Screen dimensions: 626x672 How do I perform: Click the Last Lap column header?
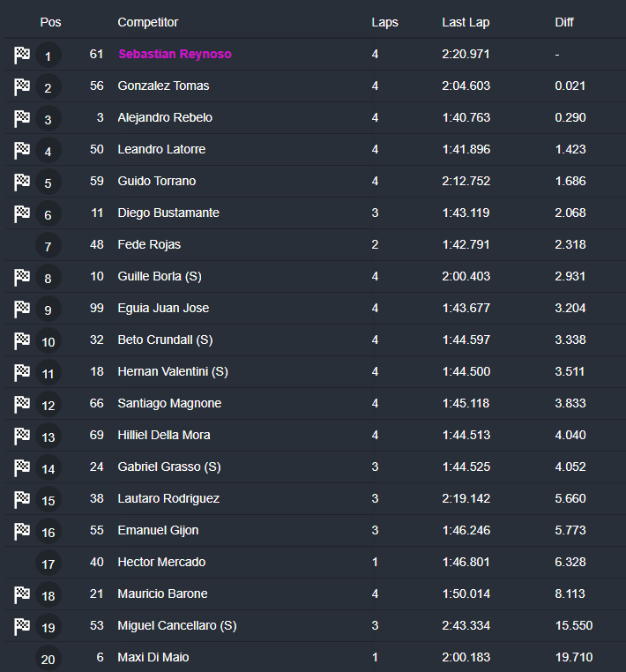coord(466,22)
